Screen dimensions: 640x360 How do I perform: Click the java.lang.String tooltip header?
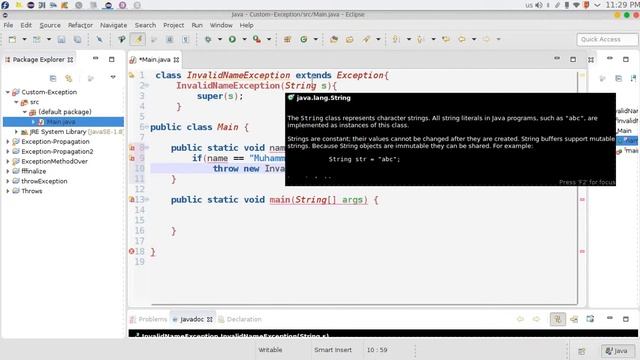pos(323,98)
